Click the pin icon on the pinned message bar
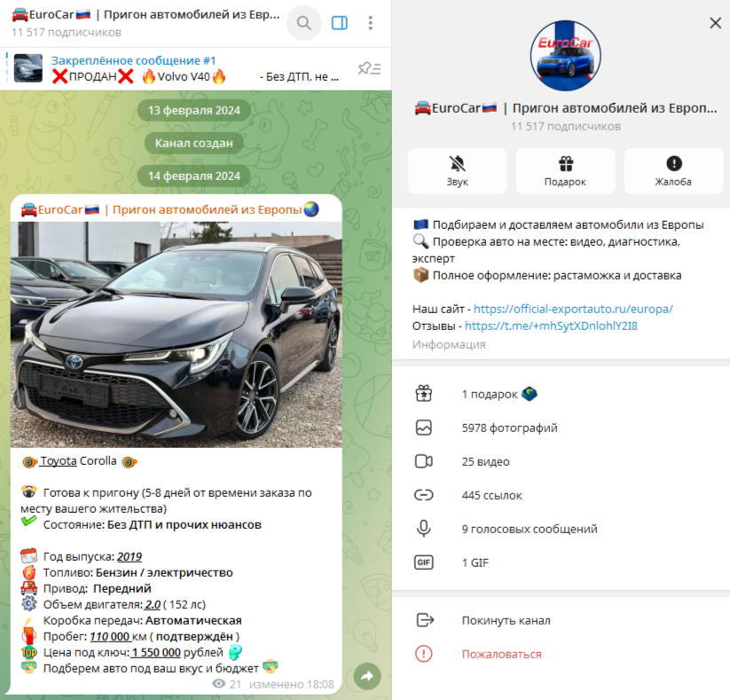 (x=366, y=67)
